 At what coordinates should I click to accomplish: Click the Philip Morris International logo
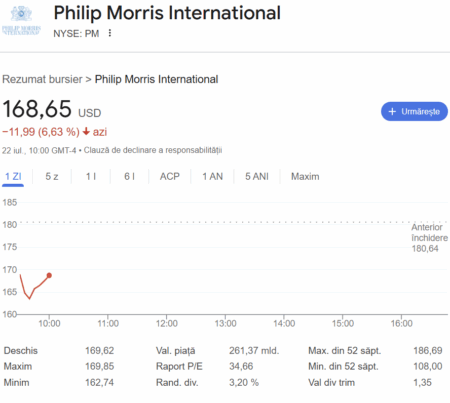point(21,20)
